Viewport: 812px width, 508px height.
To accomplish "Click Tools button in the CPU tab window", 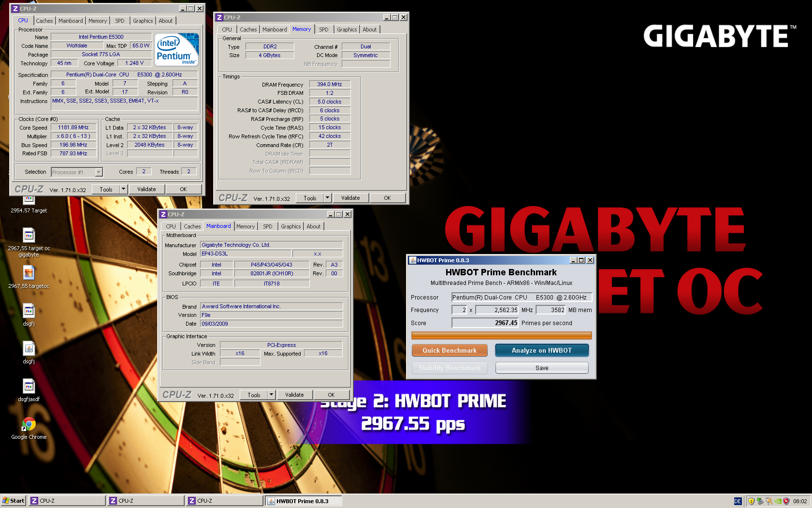I will click(106, 189).
